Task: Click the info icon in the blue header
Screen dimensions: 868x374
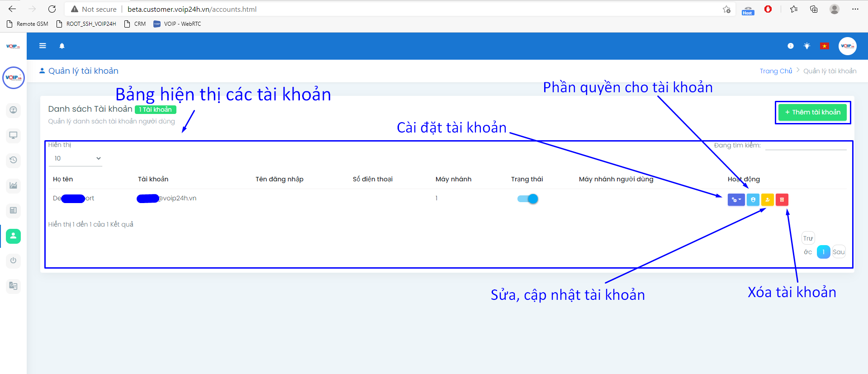Action: [x=790, y=46]
